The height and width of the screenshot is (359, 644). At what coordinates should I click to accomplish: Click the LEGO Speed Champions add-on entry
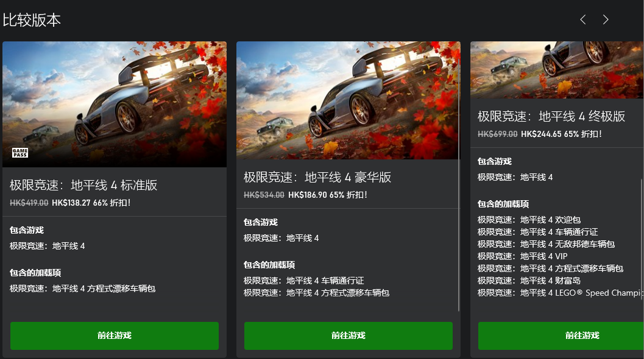coord(560,293)
